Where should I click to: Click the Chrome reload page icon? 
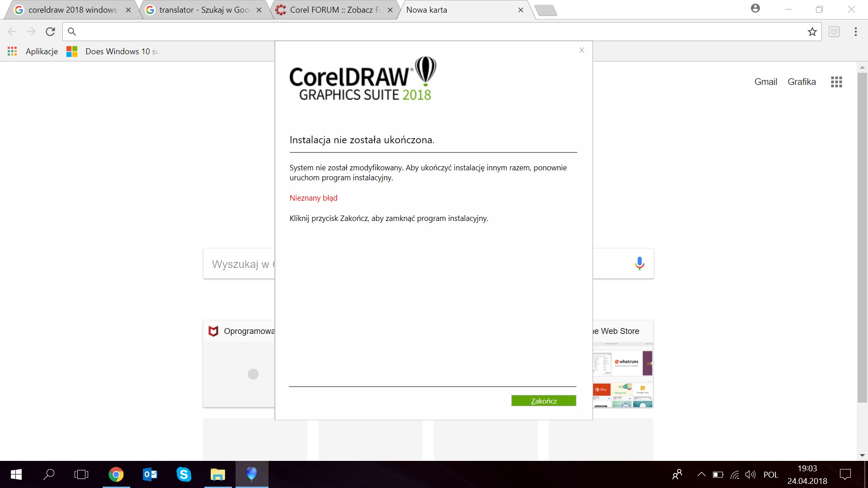[x=50, y=32]
